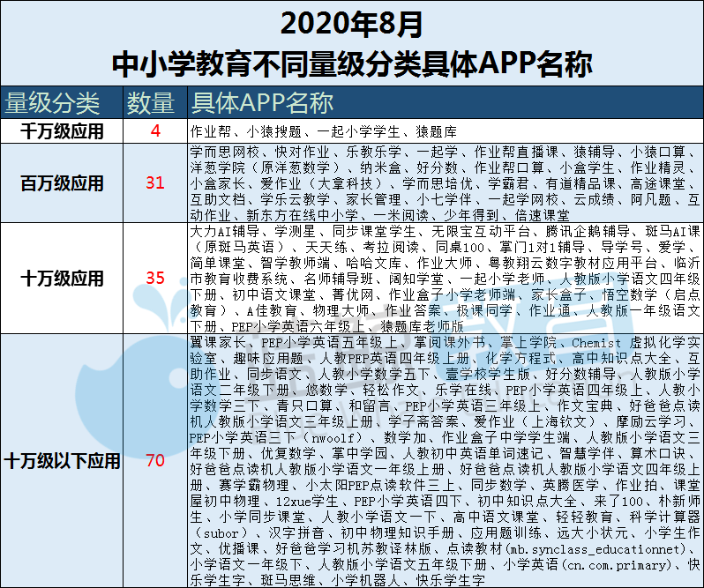Click the app name '同桌100'

[460, 247]
